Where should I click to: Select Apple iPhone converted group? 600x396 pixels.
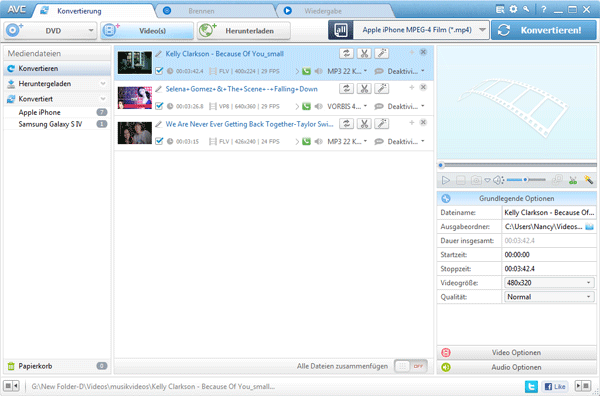coord(57,112)
